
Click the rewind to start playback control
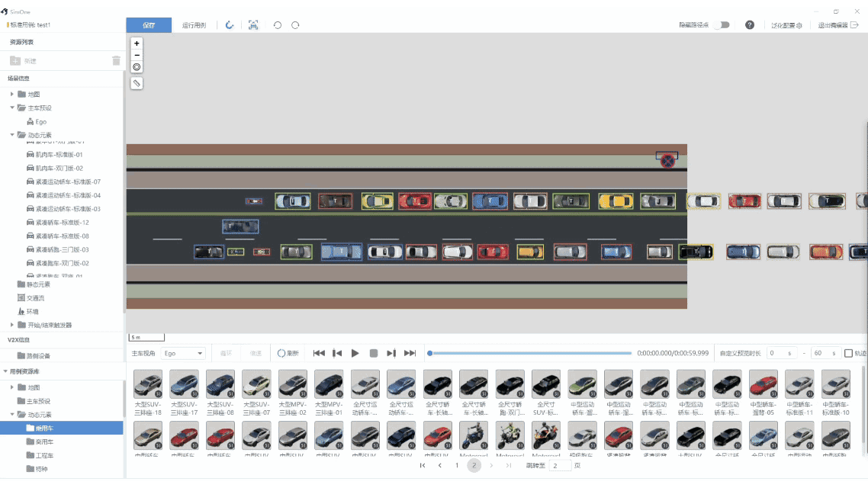click(x=319, y=353)
